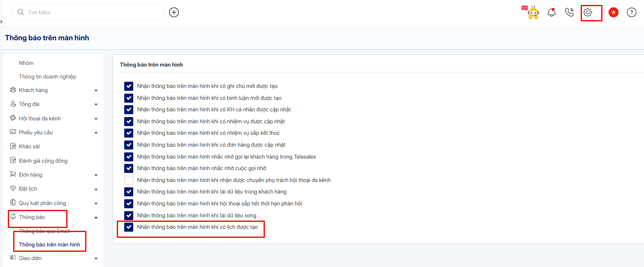Disable missed call reminder notification checkbox
The width and height of the screenshot is (644, 267).
pos(129,168)
